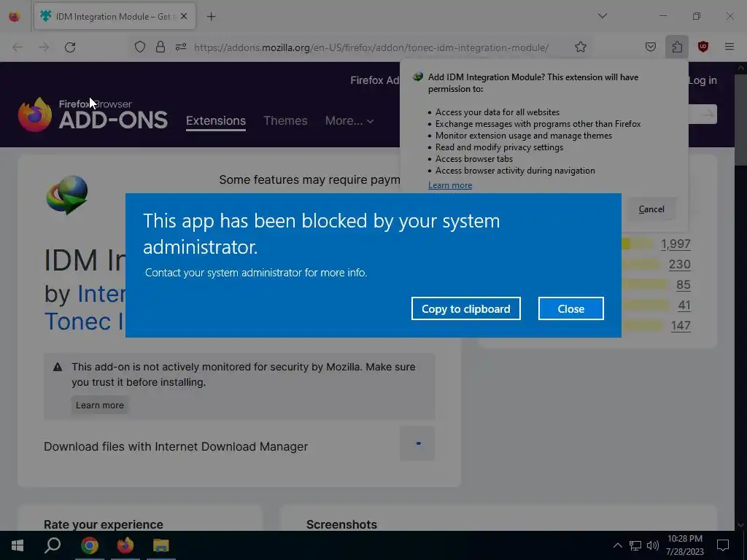Click the IDM add-on icon image
This screenshot has width=747, height=560.
click(x=67, y=195)
